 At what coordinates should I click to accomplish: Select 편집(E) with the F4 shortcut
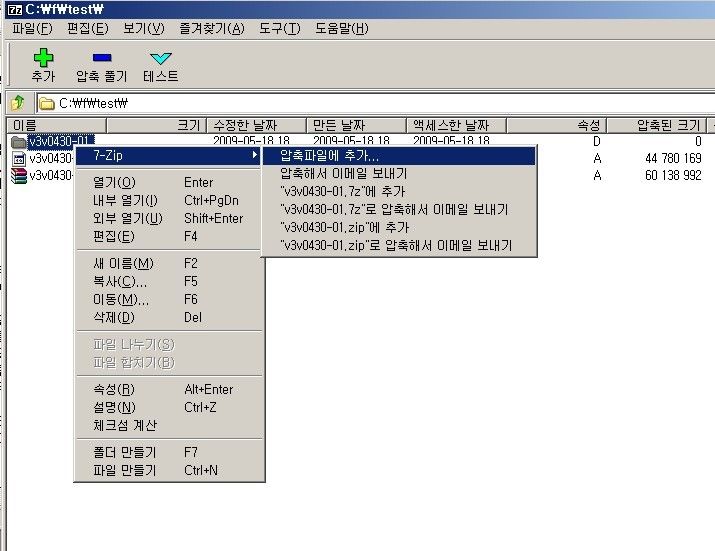[169, 236]
